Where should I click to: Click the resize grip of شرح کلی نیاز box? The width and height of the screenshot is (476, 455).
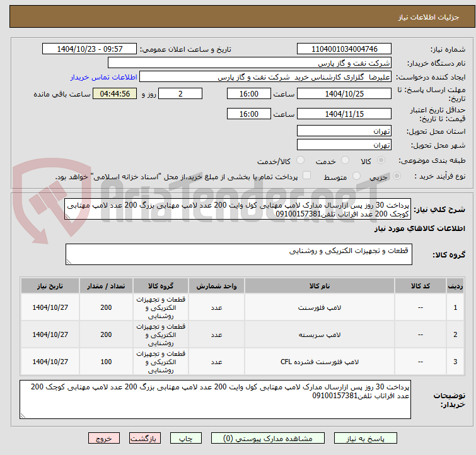[x=67, y=216]
